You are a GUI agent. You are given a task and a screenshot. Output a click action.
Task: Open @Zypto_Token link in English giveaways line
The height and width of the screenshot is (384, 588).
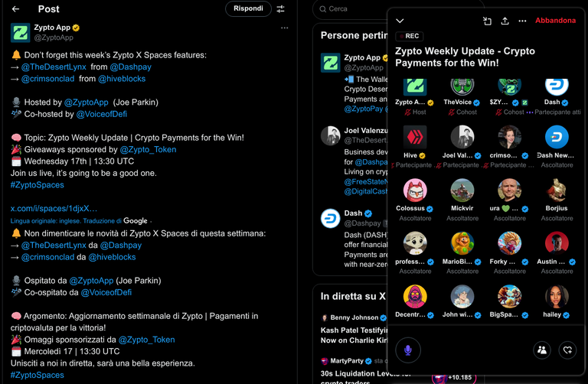[x=148, y=149]
